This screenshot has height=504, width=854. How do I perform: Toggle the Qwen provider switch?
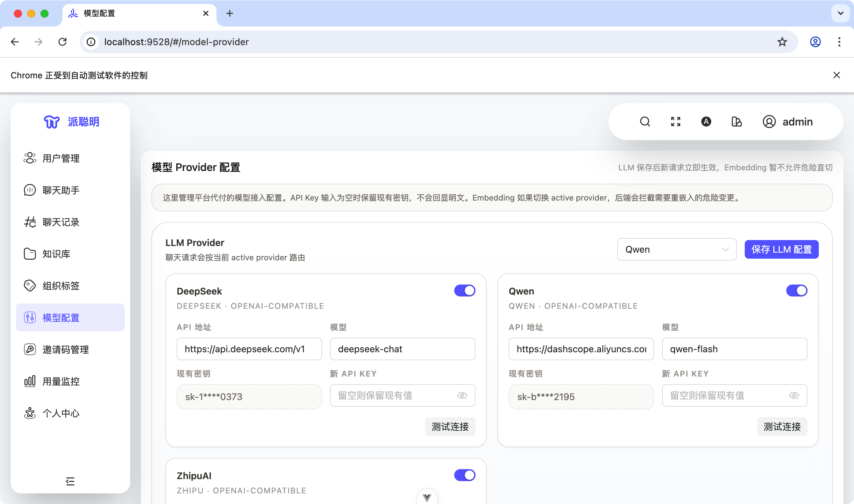pyautogui.click(x=796, y=291)
